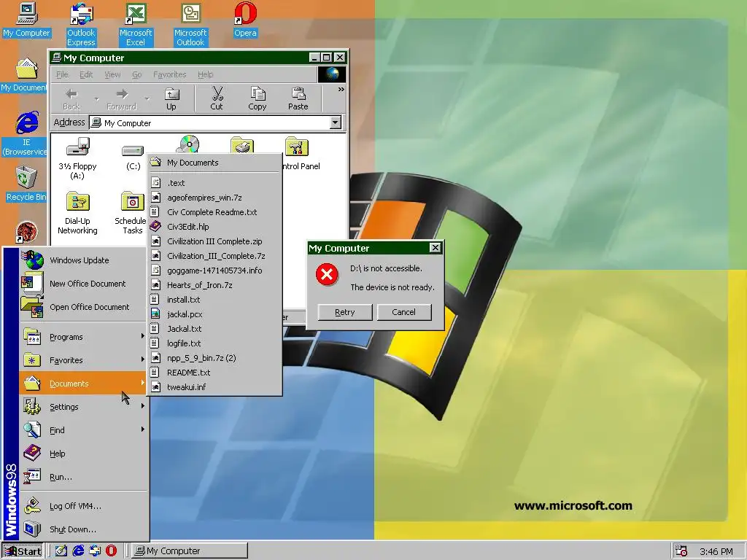Viewport: 747px width, 560px height.
Task: Open the Microsoft Excel desktop shortcut
Action: [136, 24]
